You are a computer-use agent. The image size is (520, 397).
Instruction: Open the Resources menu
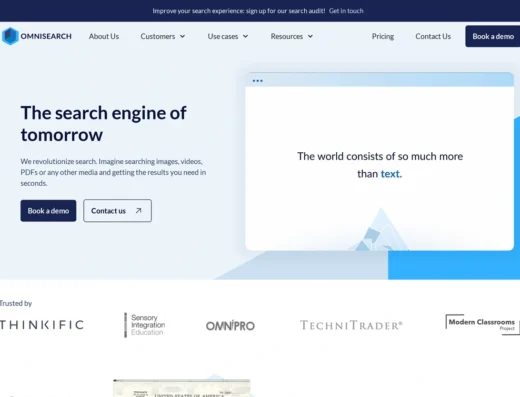tap(287, 36)
